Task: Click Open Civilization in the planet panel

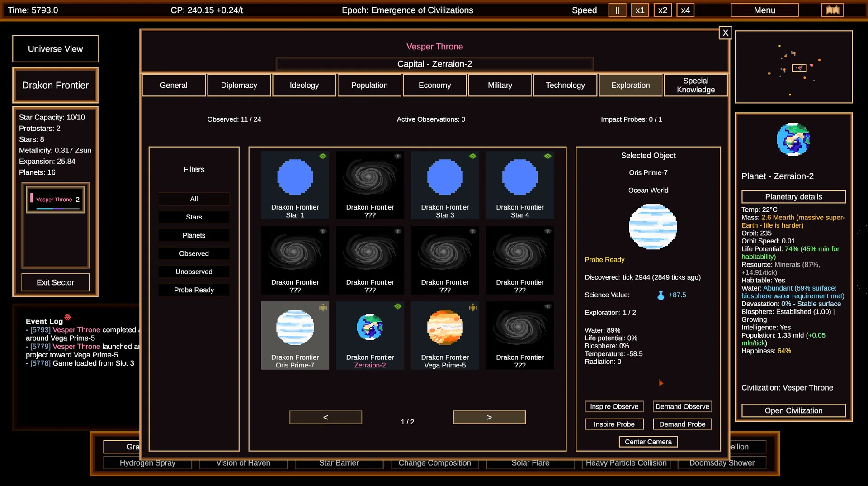Action: [x=793, y=410]
